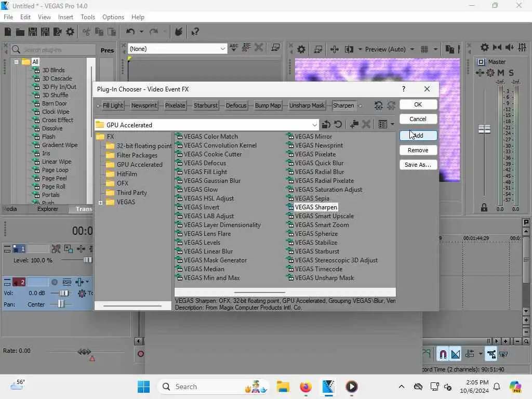Click OK in the Plug-In Chooser
The width and height of the screenshot is (532, 399).
pyautogui.click(x=418, y=104)
